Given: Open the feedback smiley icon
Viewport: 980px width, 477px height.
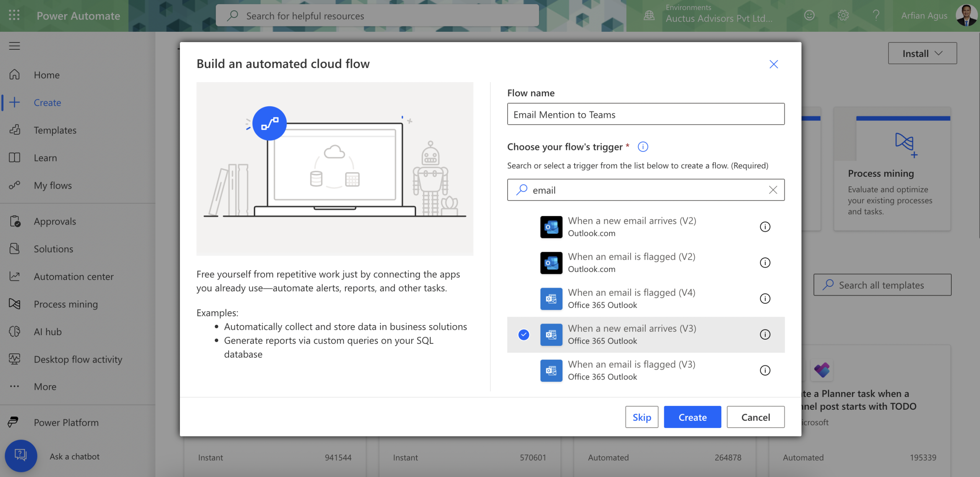Looking at the screenshot, I should click(x=809, y=15).
